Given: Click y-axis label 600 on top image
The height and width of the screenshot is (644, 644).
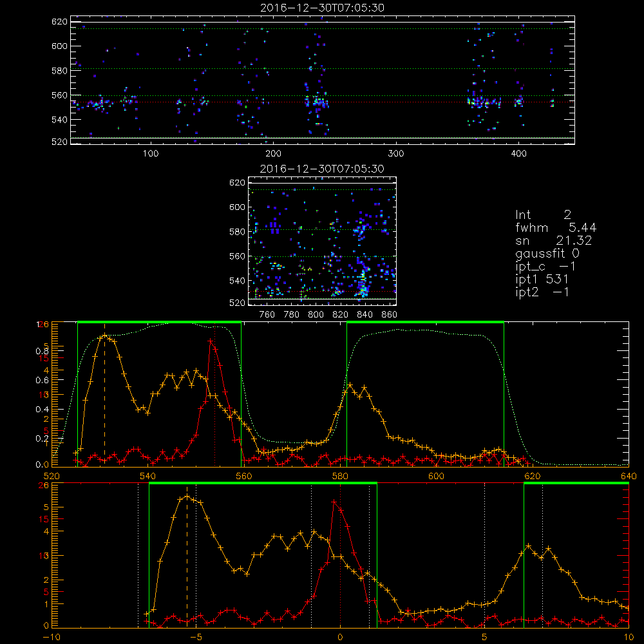Looking at the screenshot, I should pyautogui.click(x=59, y=46).
